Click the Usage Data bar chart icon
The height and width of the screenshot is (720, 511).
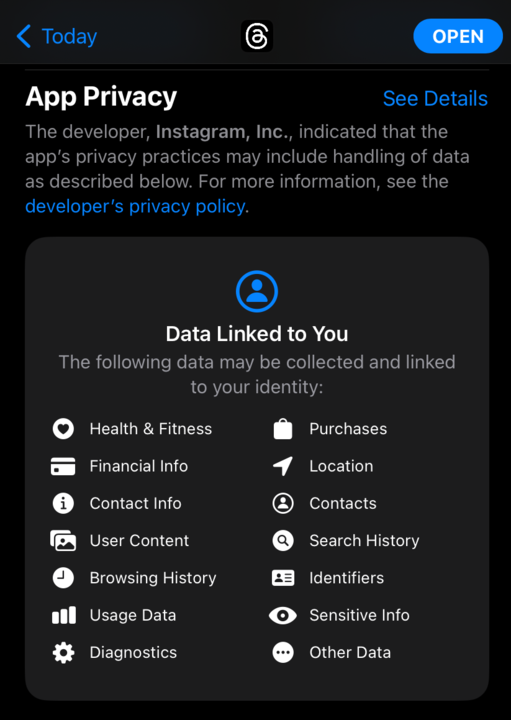pos(63,615)
